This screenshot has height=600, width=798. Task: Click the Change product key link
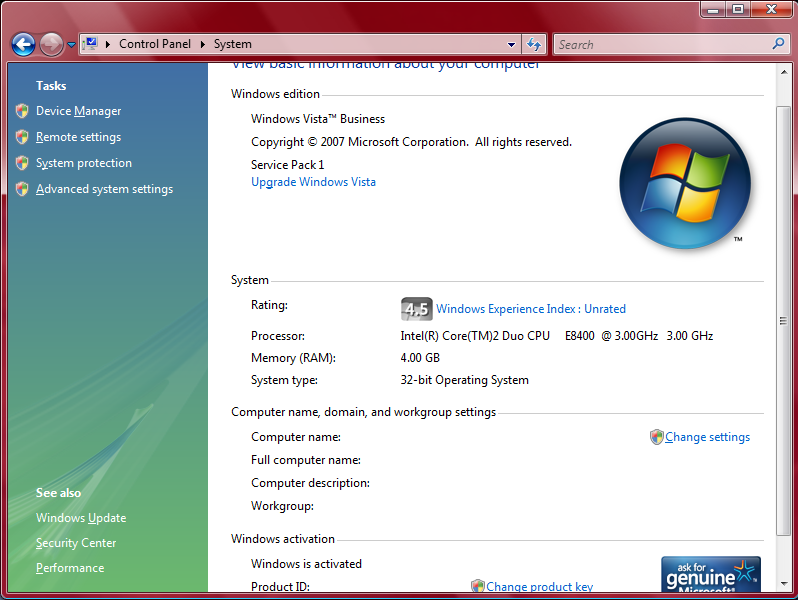539,587
